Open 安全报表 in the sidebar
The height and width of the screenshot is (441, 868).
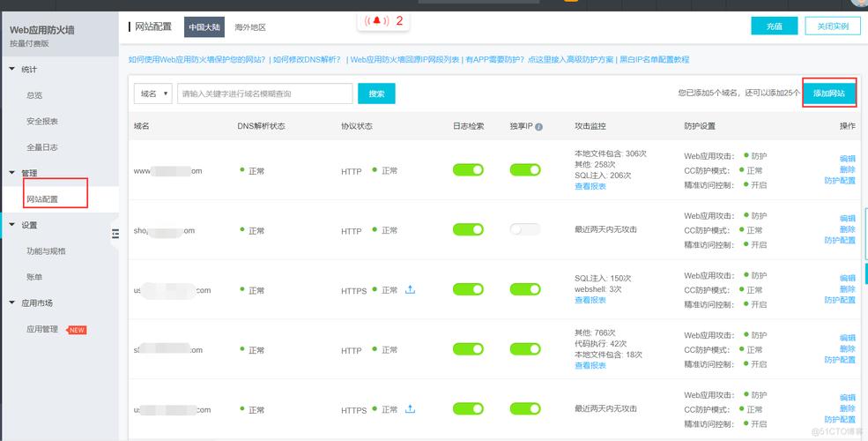pyautogui.click(x=42, y=122)
